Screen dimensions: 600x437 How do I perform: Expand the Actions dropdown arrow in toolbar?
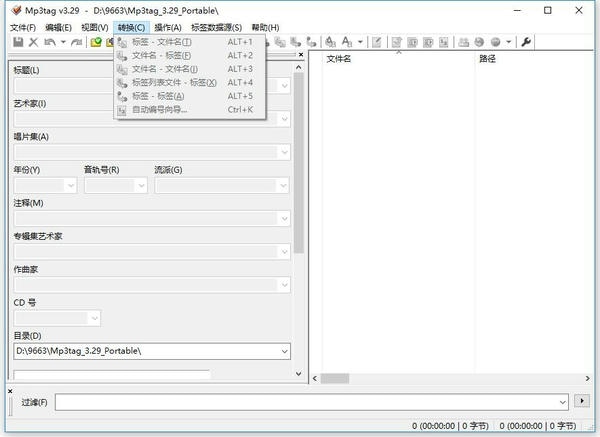[x=360, y=42]
